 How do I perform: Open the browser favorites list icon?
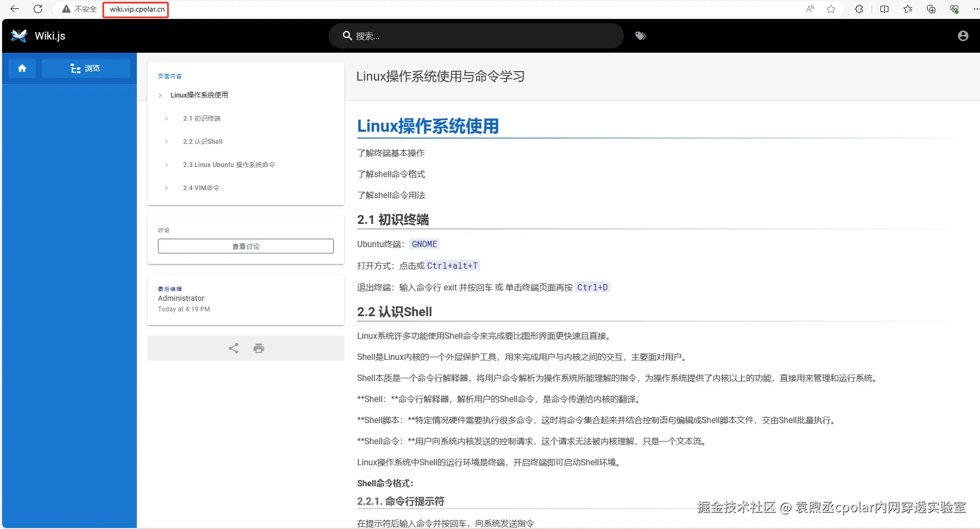click(908, 9)
